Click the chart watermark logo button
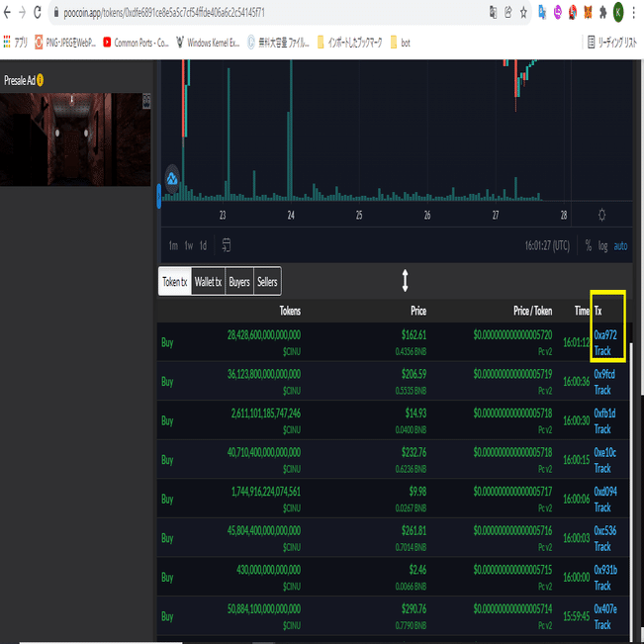Image resolution: width=644 pixels, height=644 pixels. (x=172, y=179)
